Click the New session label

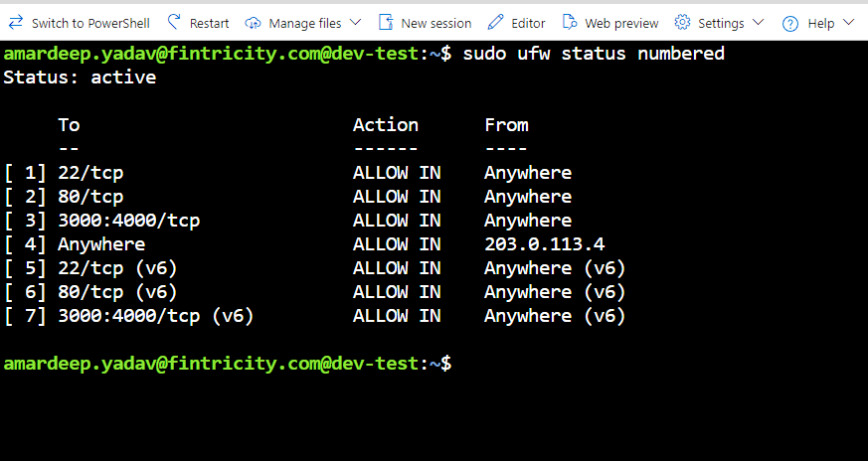[435, 23]
